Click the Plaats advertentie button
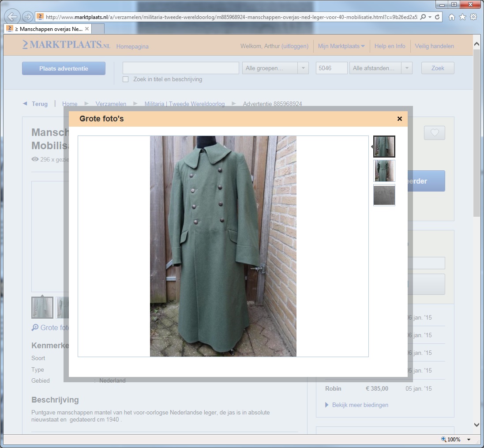Screen dimensions: 484x448 click(x=64, y=68)
